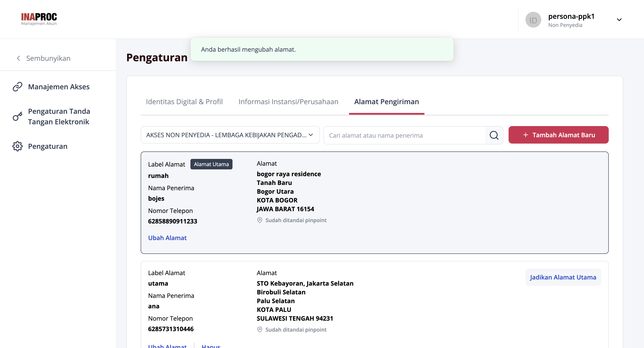Click the key icon for Tanda Tangan Elektronik
Screen dimensions: 644x348
[18, 116]
